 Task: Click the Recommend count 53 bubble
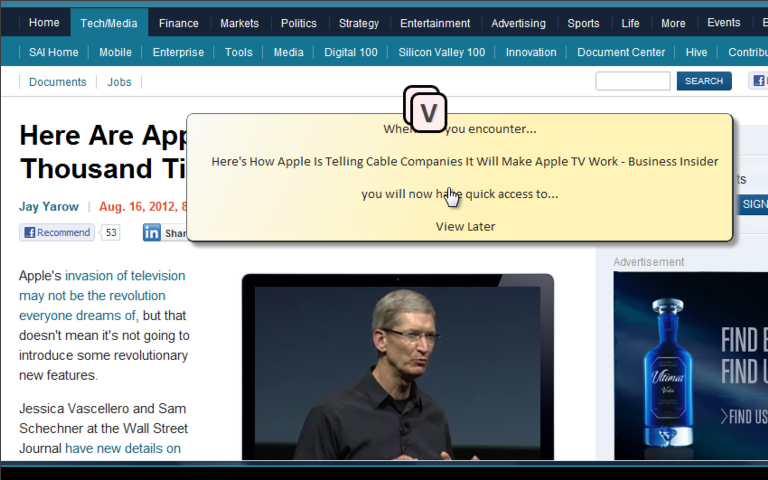(x=111, y=232)
